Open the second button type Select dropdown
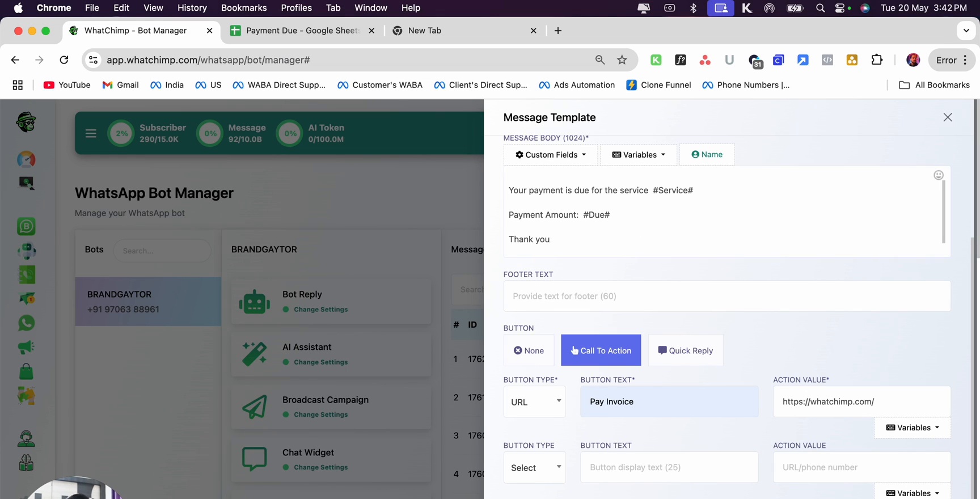 (x=535, y=468)
